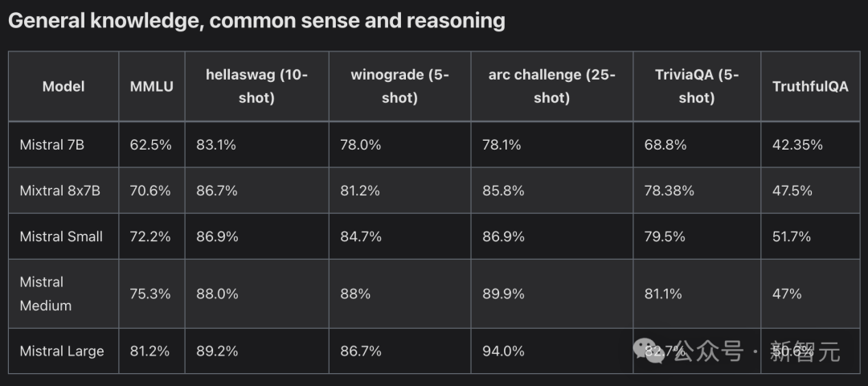Viewport: 868px width, 386px height.
Task: Click the page heading about general knowledge
Action: (x=256, y=20)
